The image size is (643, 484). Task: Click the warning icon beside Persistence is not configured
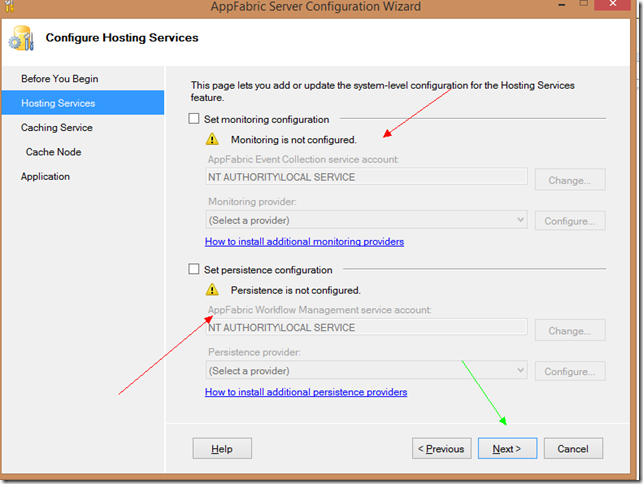[212, 290]
